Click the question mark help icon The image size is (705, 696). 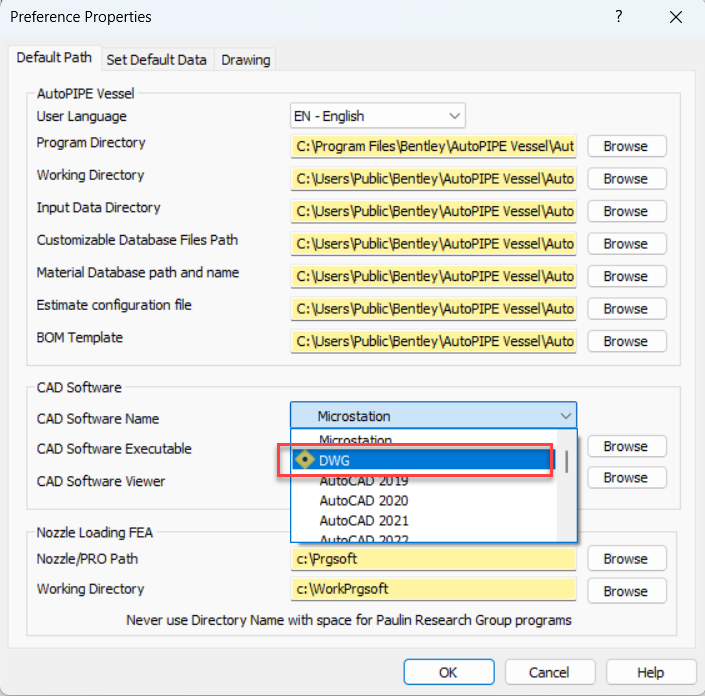[619, 17]
